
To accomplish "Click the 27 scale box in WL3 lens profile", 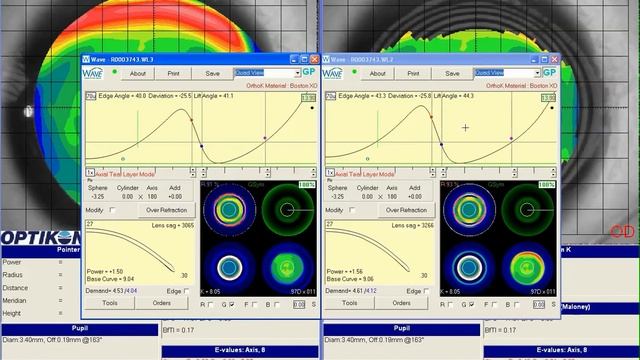I will coord(90,224).
